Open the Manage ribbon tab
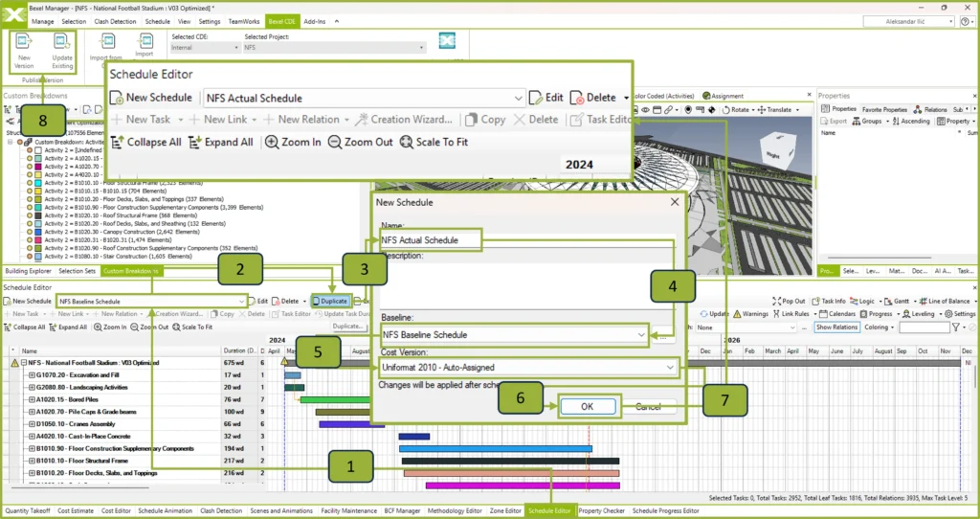This screenshot has height=519, width=980. pos(42,21)
